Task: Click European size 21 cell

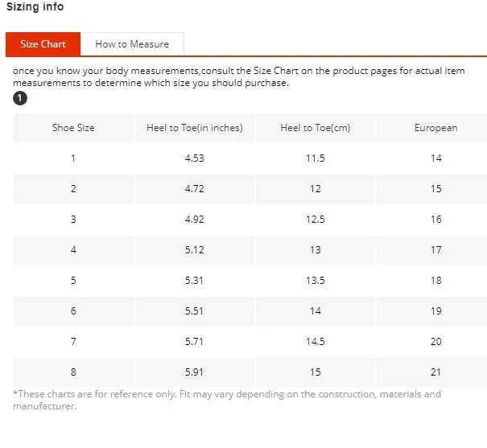Action: tap(435, 372)
